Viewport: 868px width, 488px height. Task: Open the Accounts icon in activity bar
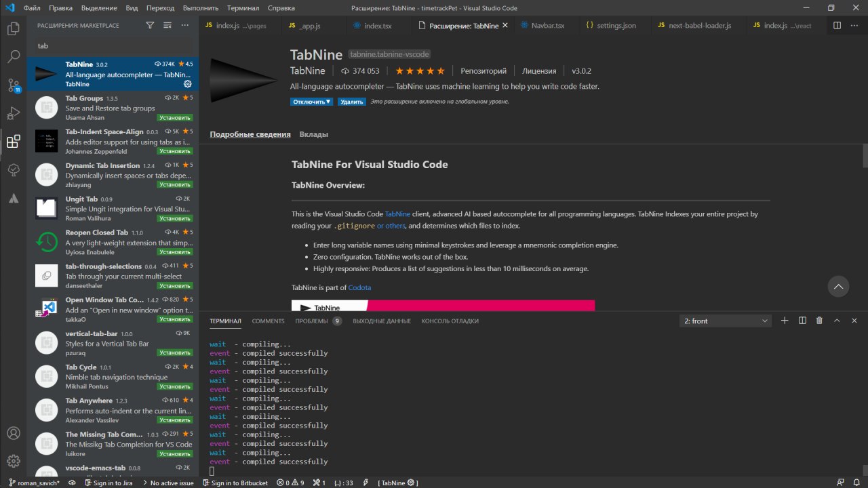click(x=13, y=433)
